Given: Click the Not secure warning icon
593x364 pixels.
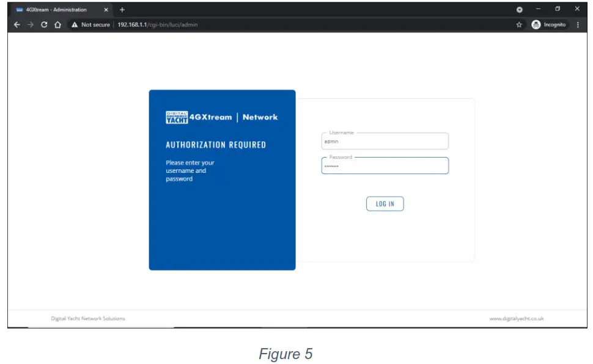Looking at the screenshot, I should 75,24.
